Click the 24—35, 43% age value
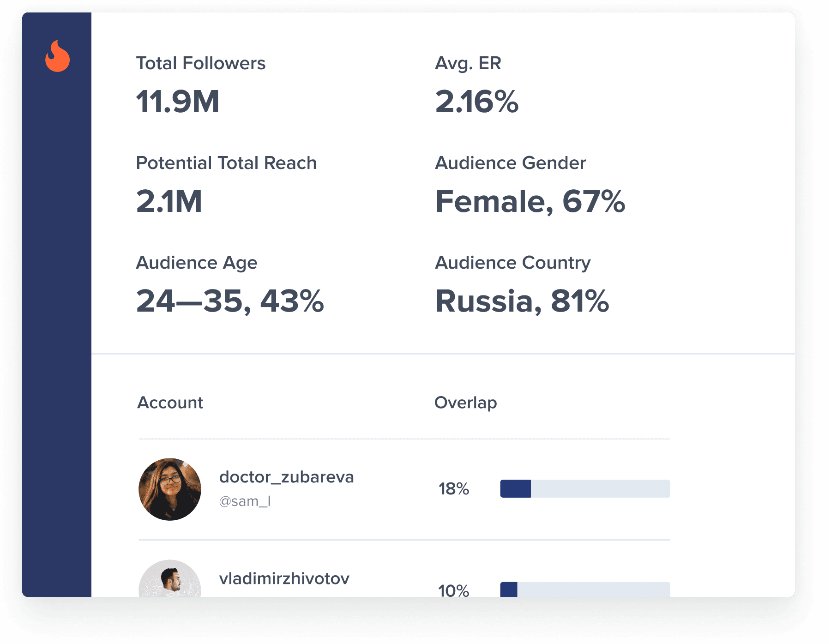 230,301
